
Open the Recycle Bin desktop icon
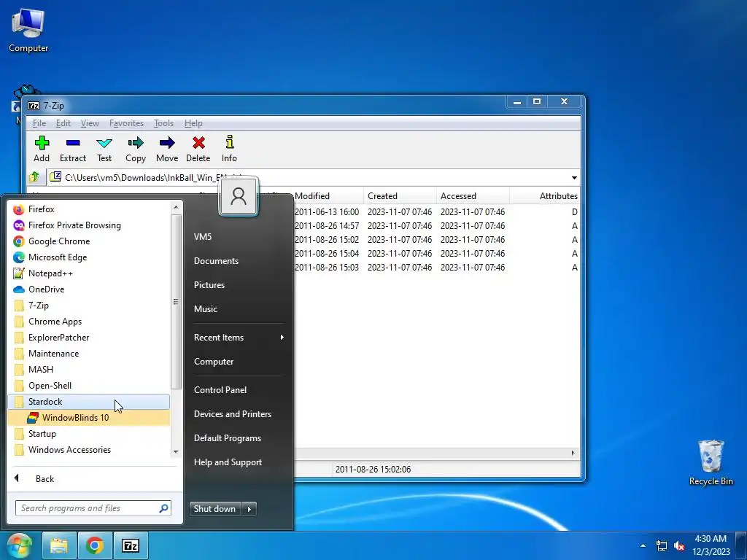click(x=711, y=462)
